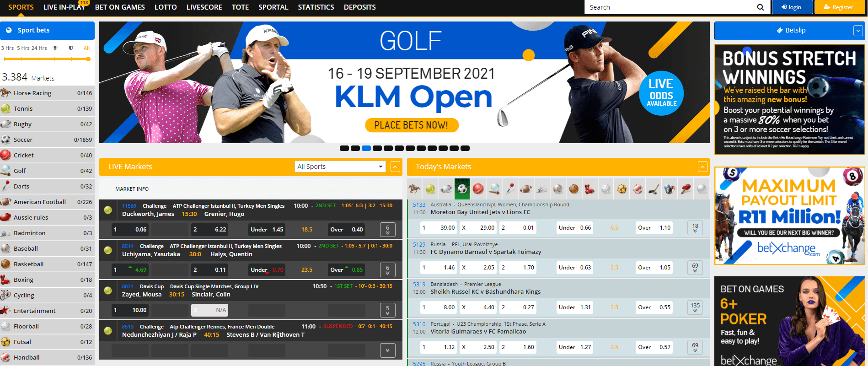Expand 18 markets for Moreton Bay match
This screenshot has height=366, width=868.
(695, 228)
